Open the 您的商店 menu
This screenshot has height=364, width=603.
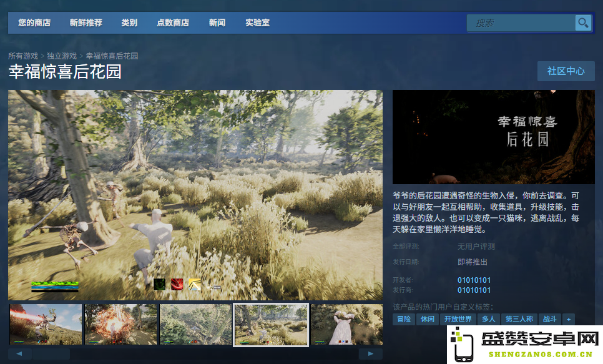pyautogui.click(x=34, y=22)
